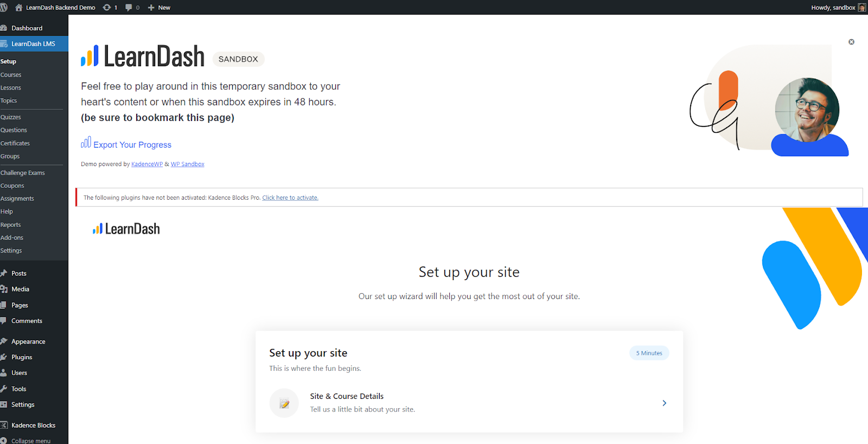Open Reports in the sidebar
This screenshot has height=444, width=868.
click(10, 225)
